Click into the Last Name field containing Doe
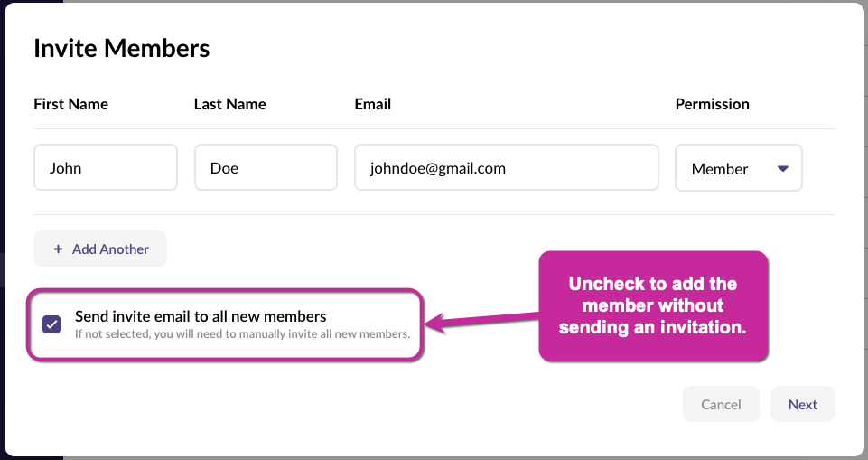The image size is (868, 460). tap(266, 168)
